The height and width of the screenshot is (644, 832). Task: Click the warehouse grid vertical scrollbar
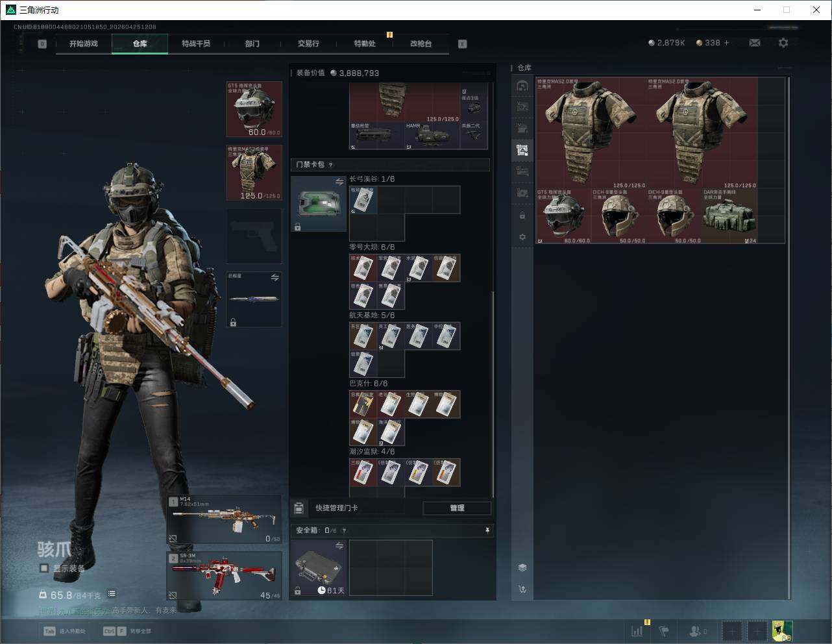point(789,338)
